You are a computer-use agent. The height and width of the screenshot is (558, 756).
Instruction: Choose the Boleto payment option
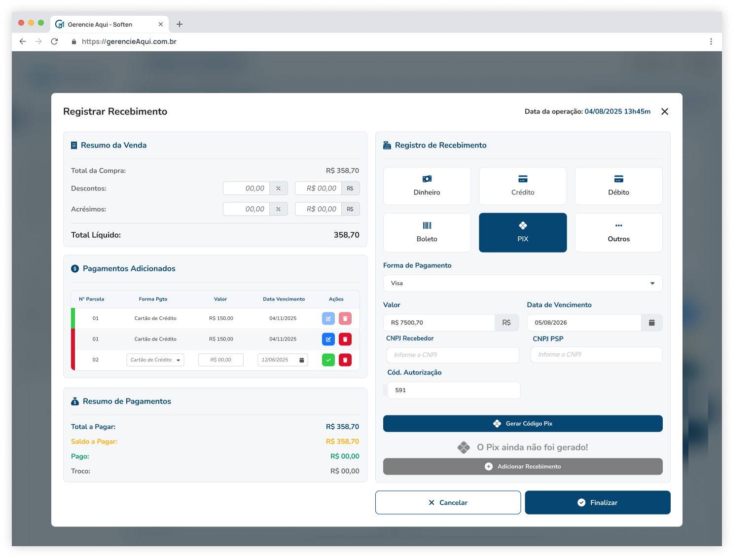click(427, 232)
